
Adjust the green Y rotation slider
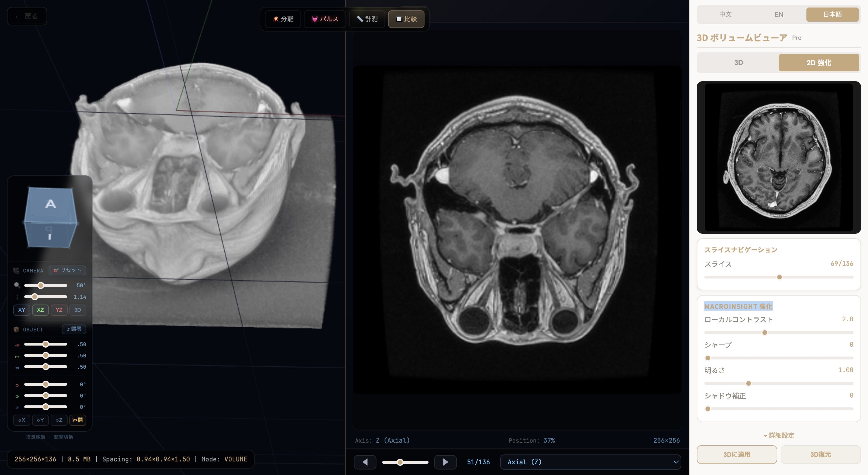pyautogui.click(x=45, y=396)
